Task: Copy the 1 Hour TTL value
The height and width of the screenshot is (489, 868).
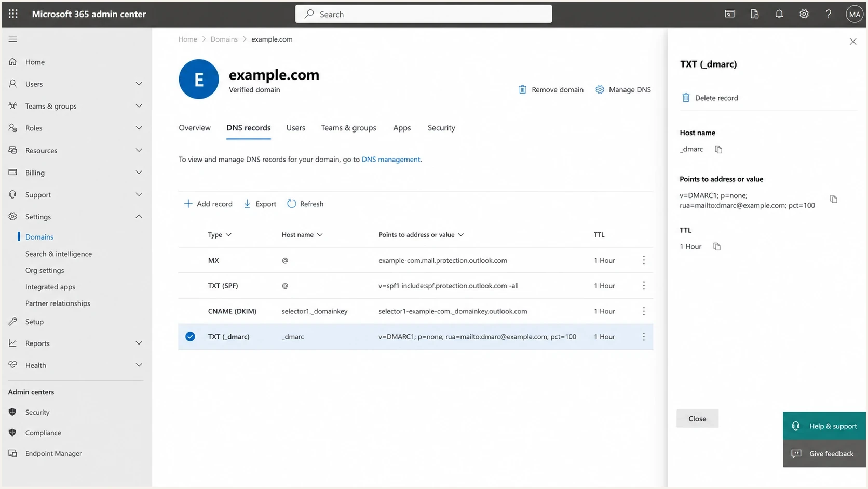Action: pyautogui.click(x=717, y=246)
